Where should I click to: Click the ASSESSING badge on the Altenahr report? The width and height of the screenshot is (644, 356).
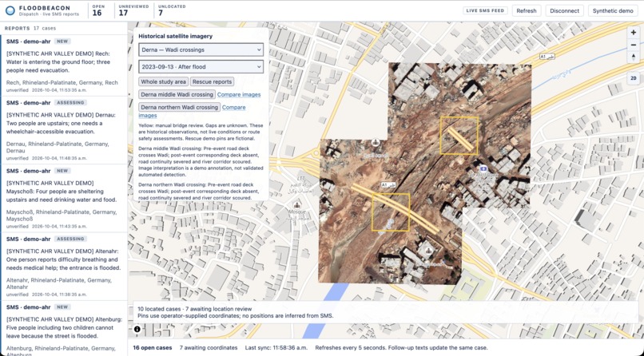[70, 239]
